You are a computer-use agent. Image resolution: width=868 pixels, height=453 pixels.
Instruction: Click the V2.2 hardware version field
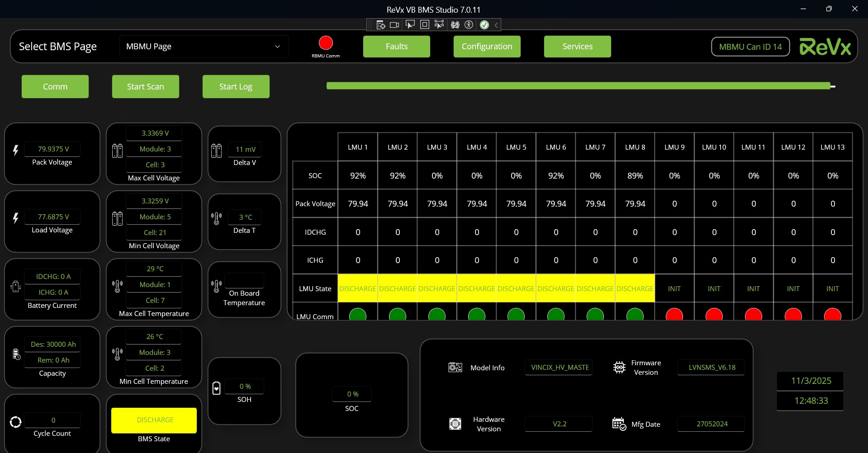[x=559, y=424]
